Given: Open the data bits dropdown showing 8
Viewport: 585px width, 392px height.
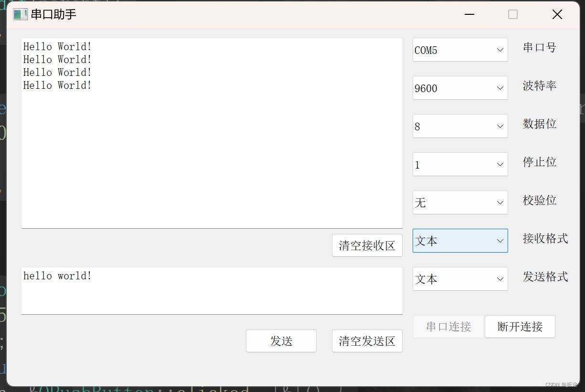Looking at the screenshot, I should click(459, 126).
